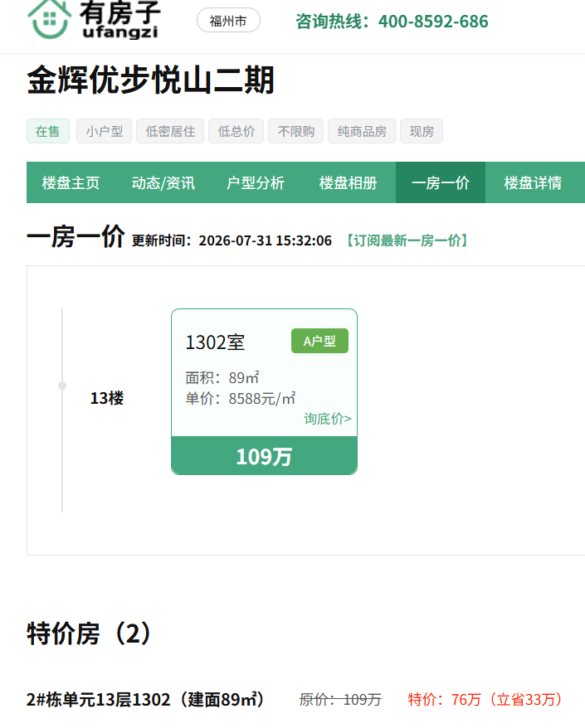Select the 在售 status tag
The width and height of the screenshot is (585, 728).
point(48,131)
